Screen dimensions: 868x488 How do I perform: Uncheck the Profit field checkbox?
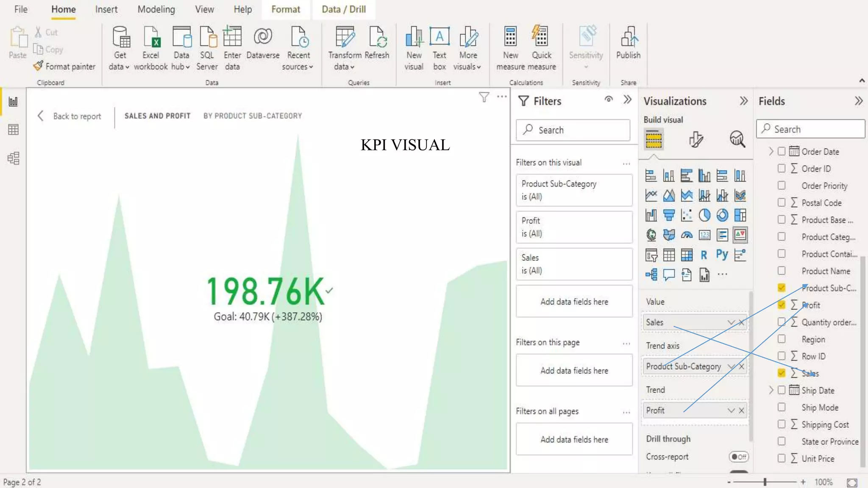782,305
